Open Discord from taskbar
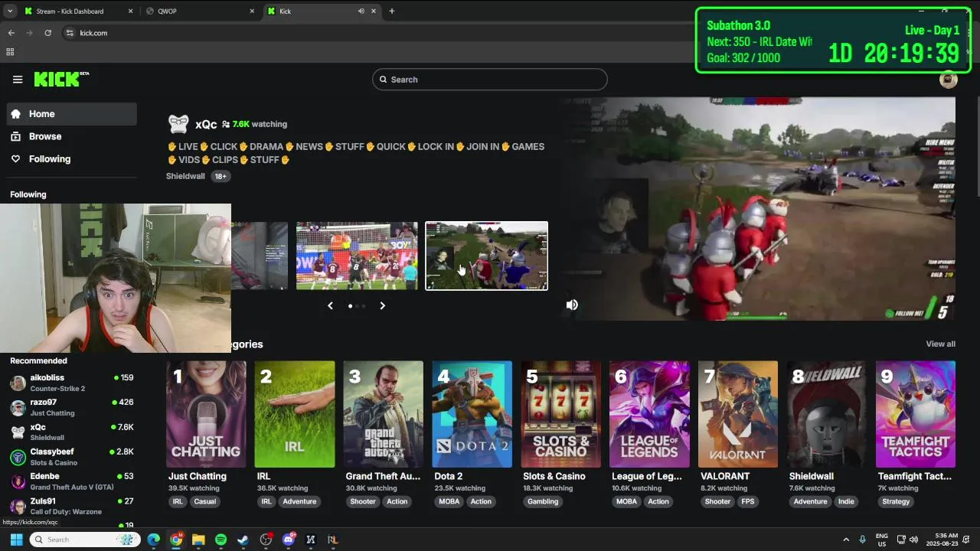 tap(289, 540)
